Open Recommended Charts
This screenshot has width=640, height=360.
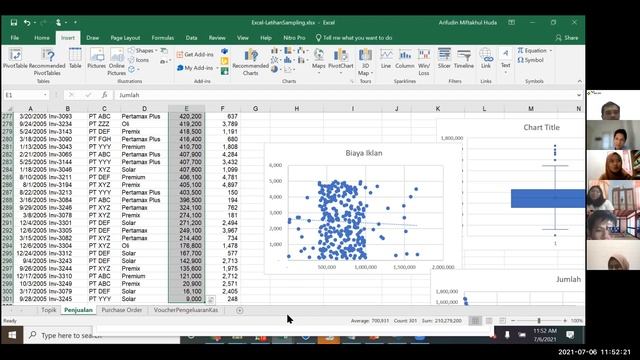pyautogui.click(x=250, y=62)
